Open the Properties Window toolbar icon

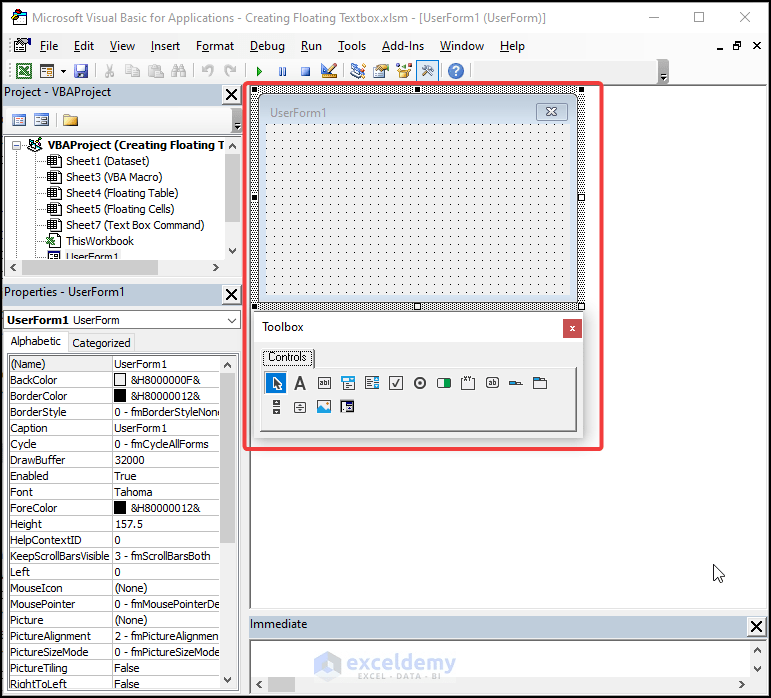coord(381,71)
